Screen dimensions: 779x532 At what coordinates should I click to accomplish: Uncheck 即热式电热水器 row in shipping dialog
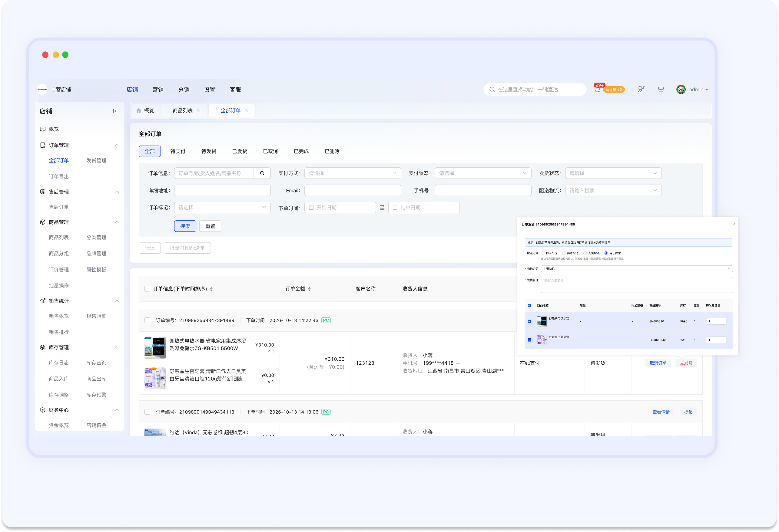(529, 321)
